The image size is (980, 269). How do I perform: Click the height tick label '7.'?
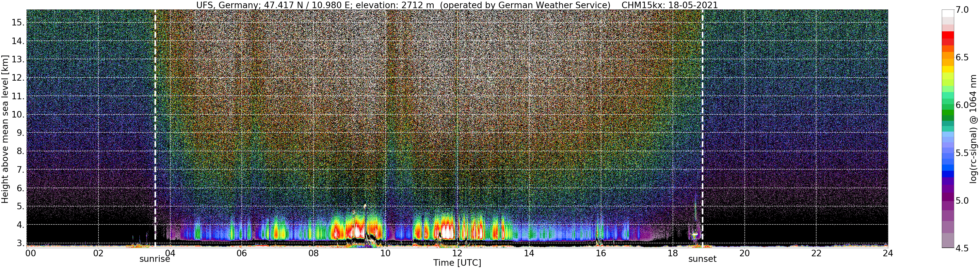point(20,170)
